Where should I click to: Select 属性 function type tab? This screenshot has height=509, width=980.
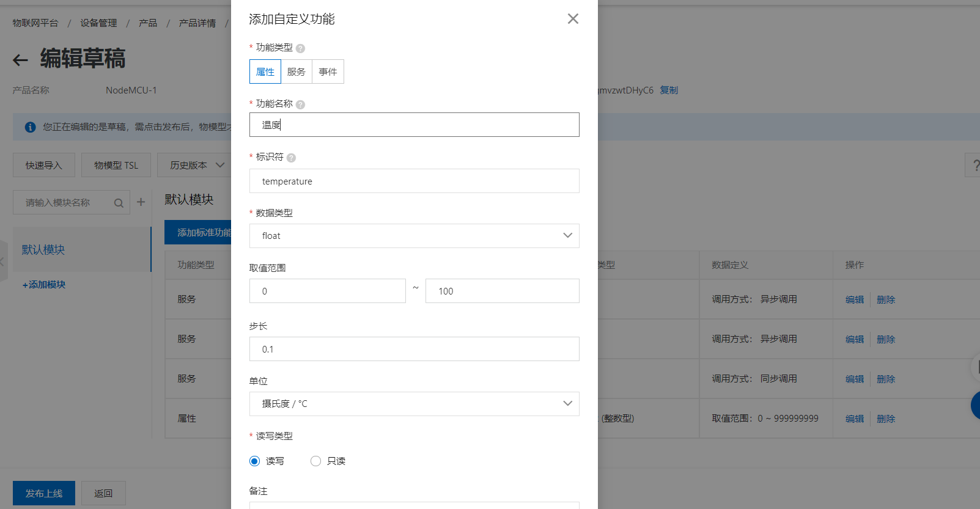(x=265, y=71)
